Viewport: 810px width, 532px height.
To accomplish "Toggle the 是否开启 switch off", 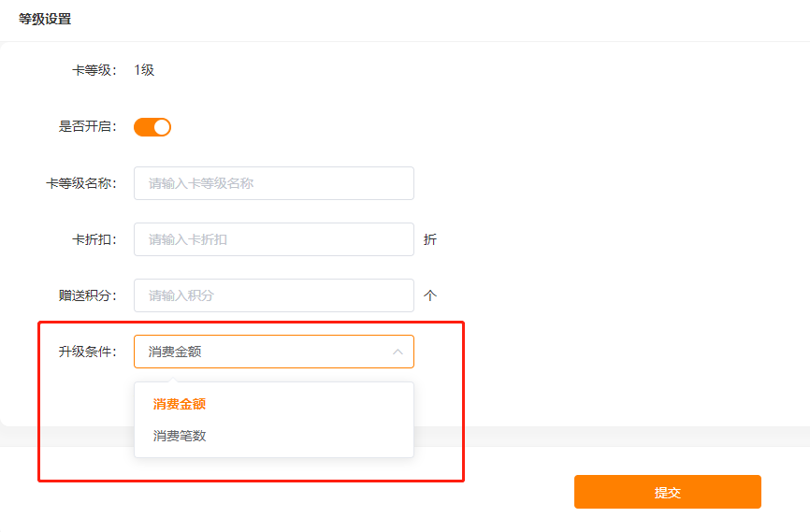I will [152, 127].
